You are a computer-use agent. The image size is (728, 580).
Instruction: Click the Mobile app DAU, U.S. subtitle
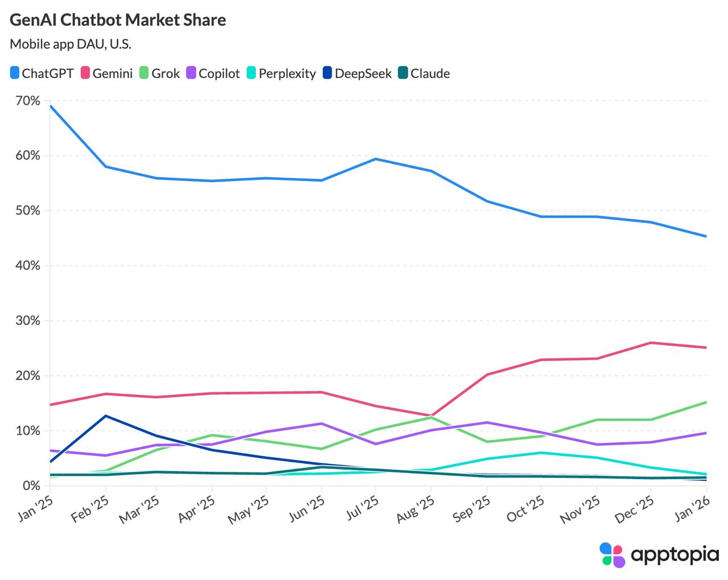(71, 44)
